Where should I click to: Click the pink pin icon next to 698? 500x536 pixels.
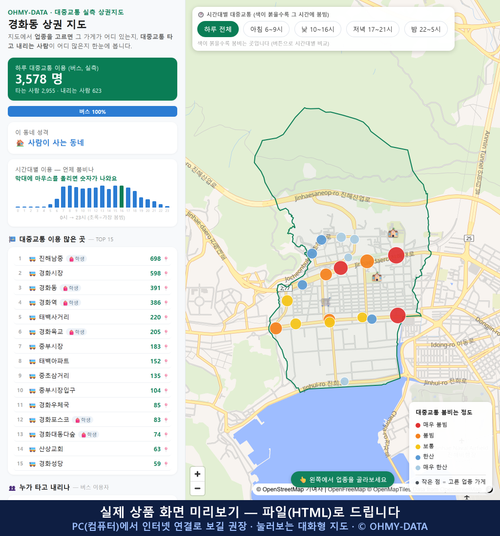click(x=166, y=259)
